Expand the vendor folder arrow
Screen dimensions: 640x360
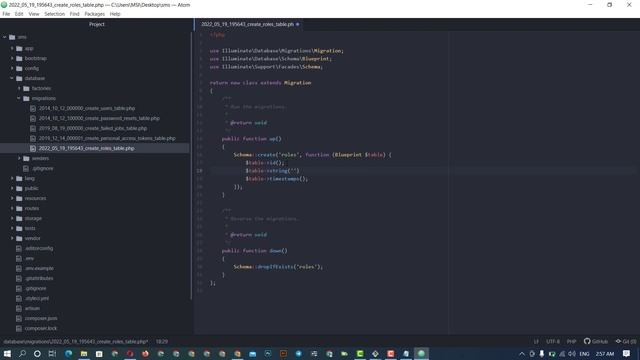pyautogui.click(x=12, y=238)
